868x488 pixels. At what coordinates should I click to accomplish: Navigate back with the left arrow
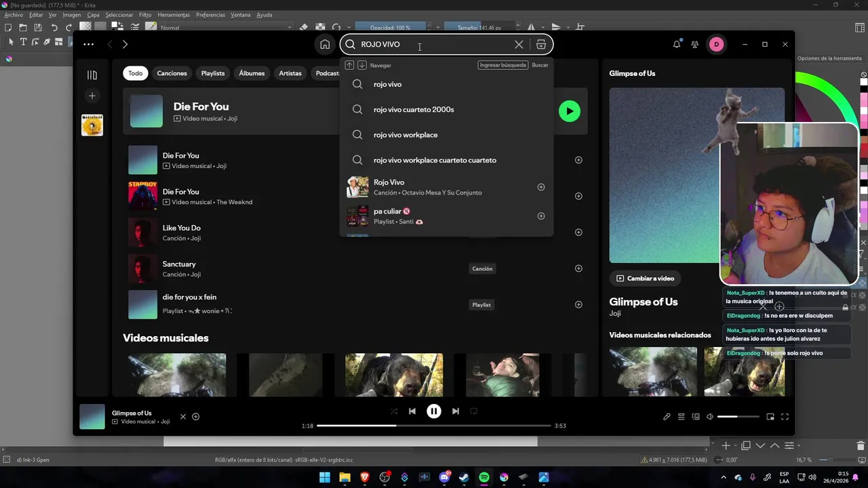point(110,44)
